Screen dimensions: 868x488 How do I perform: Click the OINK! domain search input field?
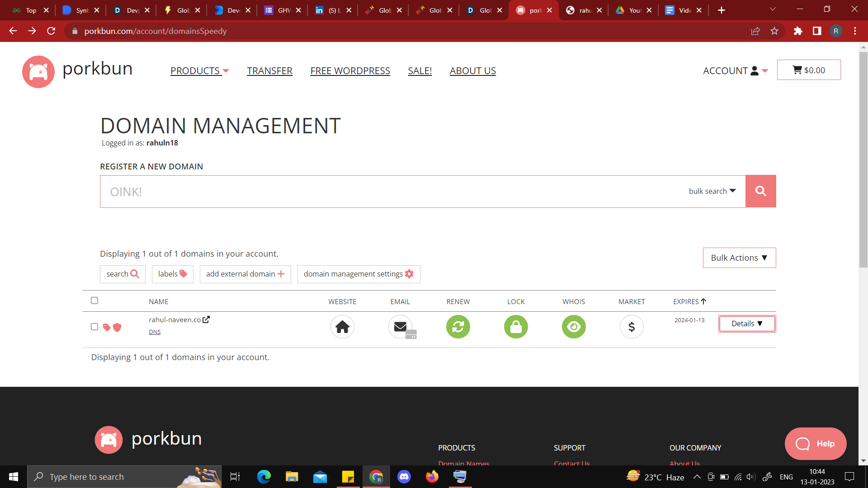(x=389, y=192)
